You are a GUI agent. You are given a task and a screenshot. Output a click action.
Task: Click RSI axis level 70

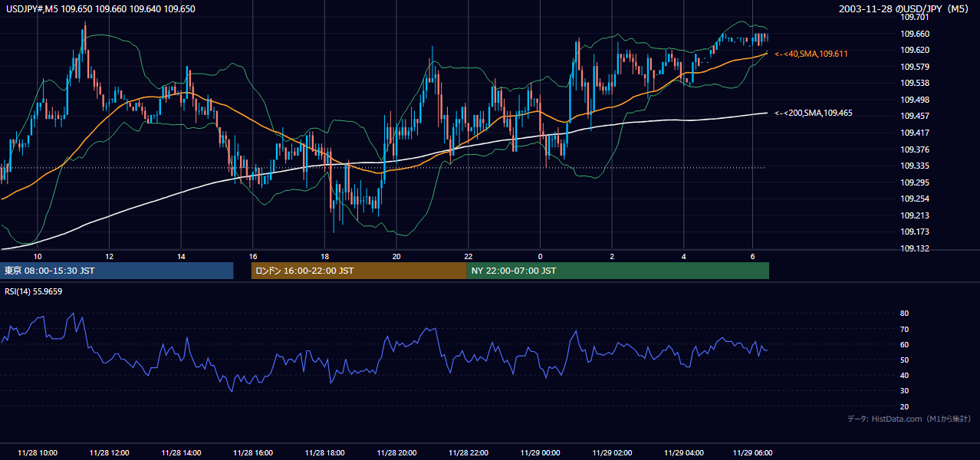904,329
